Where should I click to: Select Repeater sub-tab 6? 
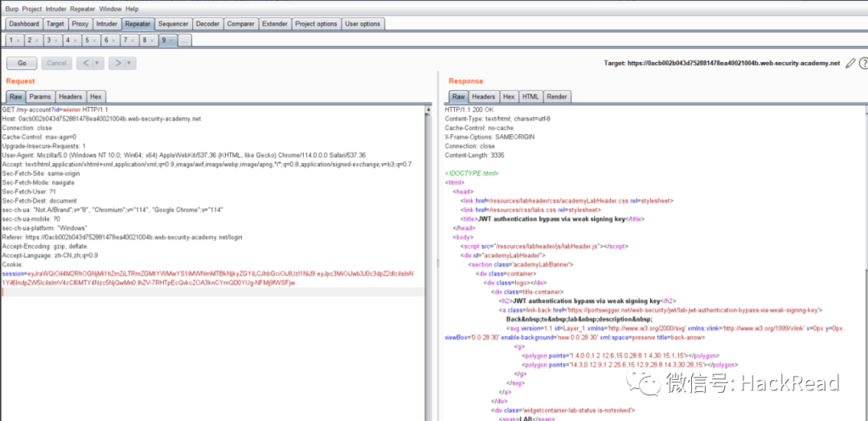[108, 40]
